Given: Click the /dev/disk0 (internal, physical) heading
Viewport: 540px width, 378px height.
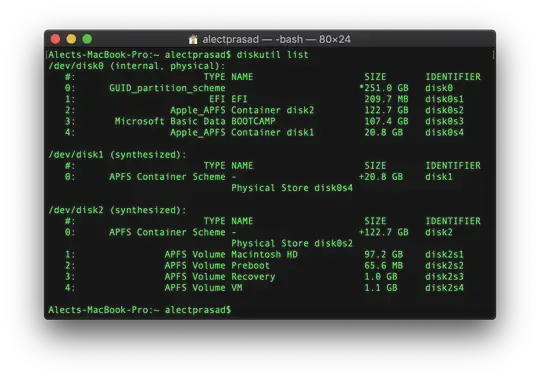Looking at the screenshot, I should [137, 66].
